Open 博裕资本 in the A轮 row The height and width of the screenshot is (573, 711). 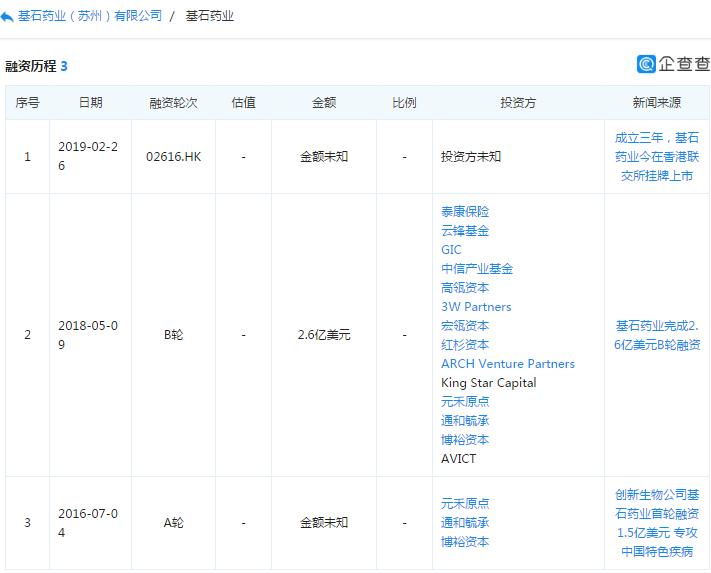[465, 542]
